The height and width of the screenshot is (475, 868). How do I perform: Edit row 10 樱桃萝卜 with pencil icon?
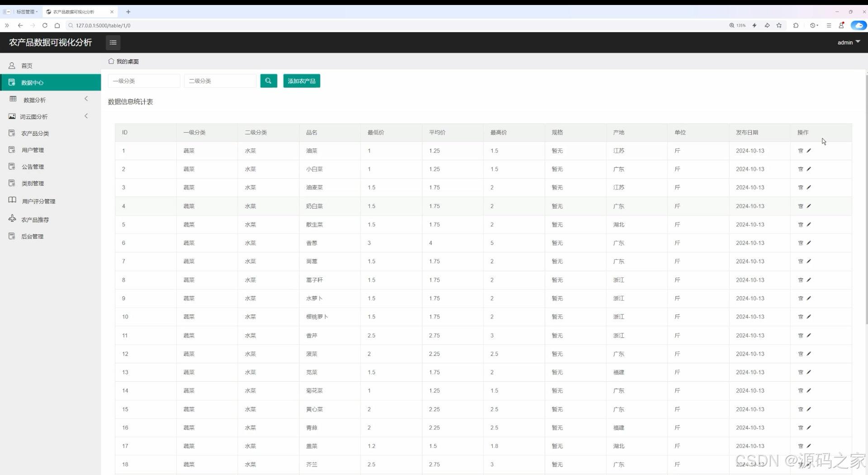pos(809,317)
